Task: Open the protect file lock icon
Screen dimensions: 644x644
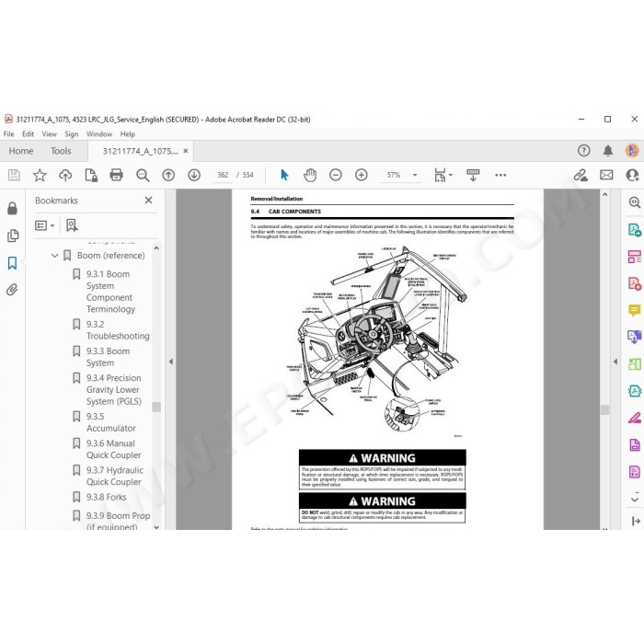Action: pyautogui.click(x=91, y=176)
